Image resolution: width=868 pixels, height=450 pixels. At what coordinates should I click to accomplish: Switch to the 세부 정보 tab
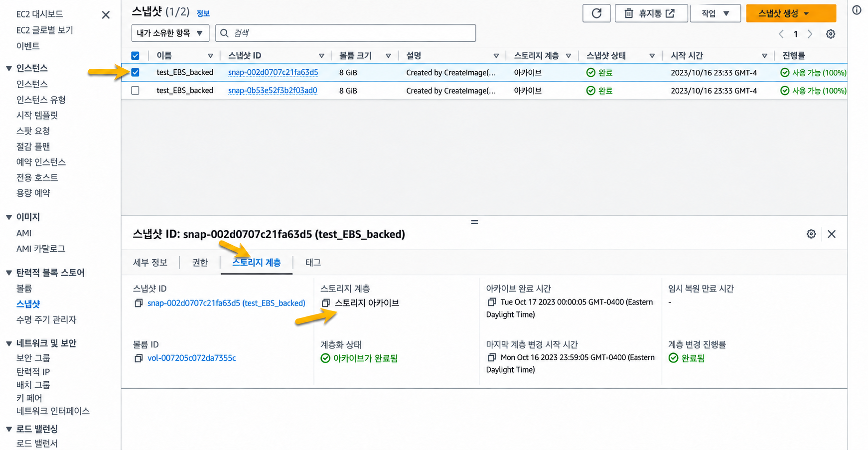click(x=150, y=263)
